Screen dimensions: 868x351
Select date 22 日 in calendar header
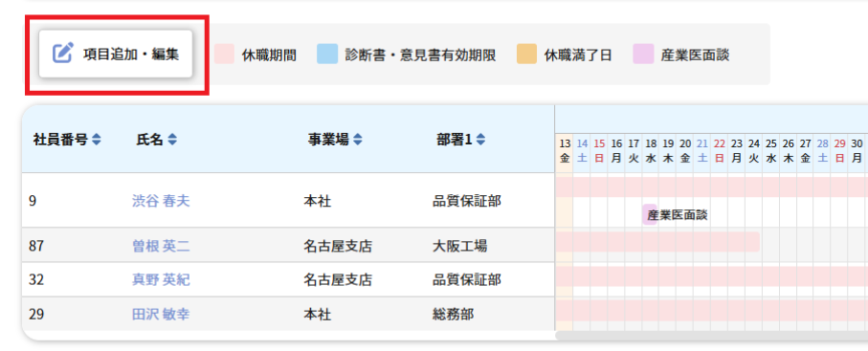(x=720, y=150)
